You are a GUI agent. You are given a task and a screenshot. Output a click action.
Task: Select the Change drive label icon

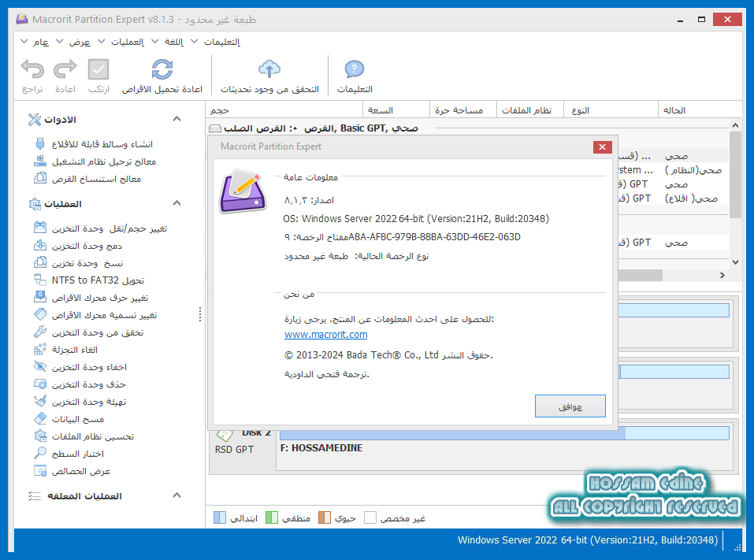coord(40,314)
